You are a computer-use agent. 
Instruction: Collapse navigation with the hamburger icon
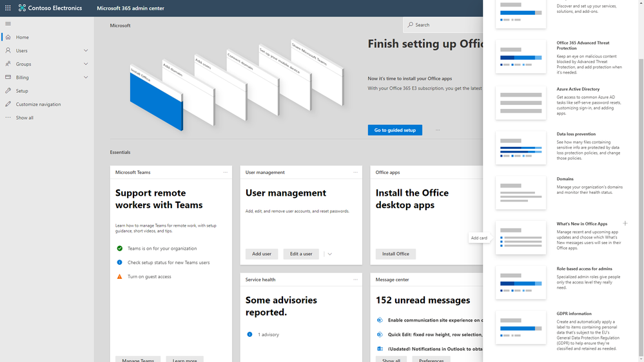pos(8,24)
